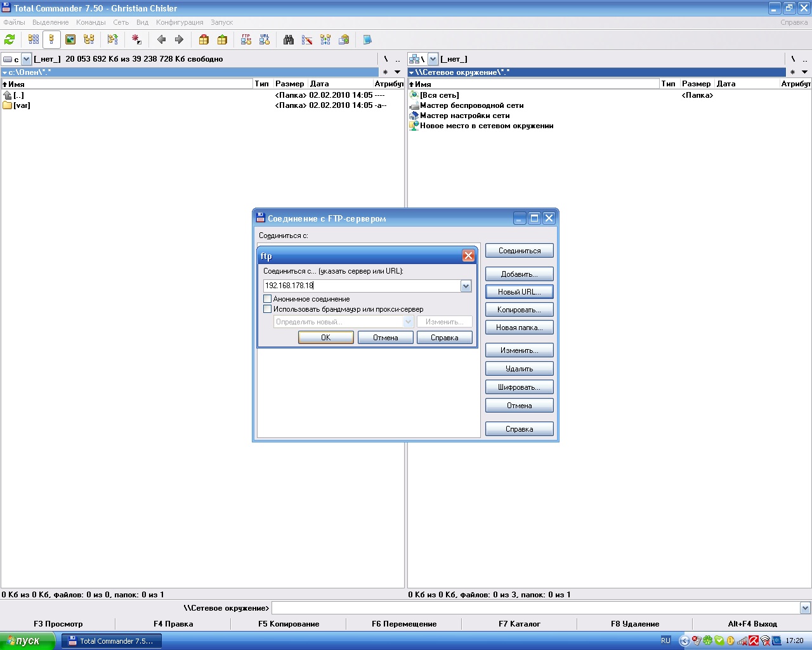Open right panel favorites asterisk button

click(x=792, y=72)
